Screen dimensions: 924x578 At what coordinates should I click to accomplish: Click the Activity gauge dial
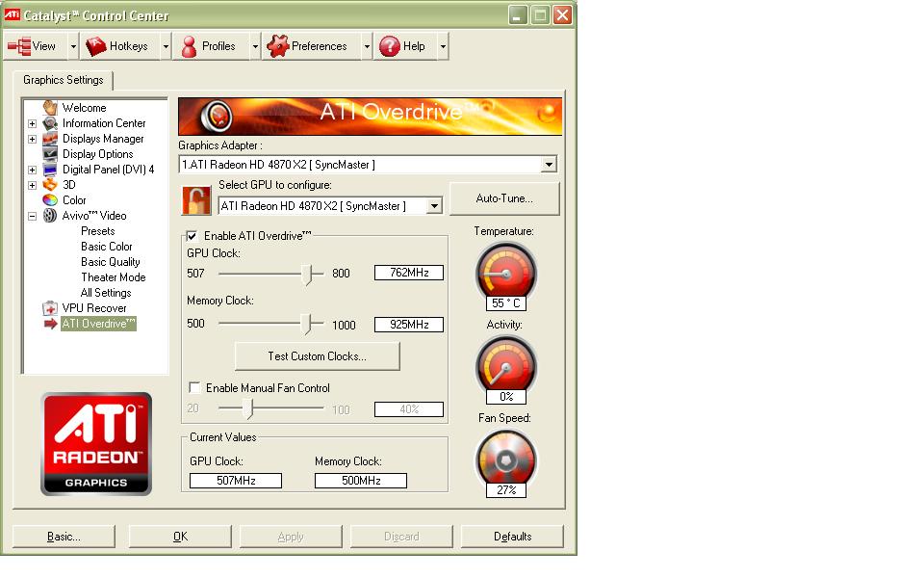click(505, 366)
